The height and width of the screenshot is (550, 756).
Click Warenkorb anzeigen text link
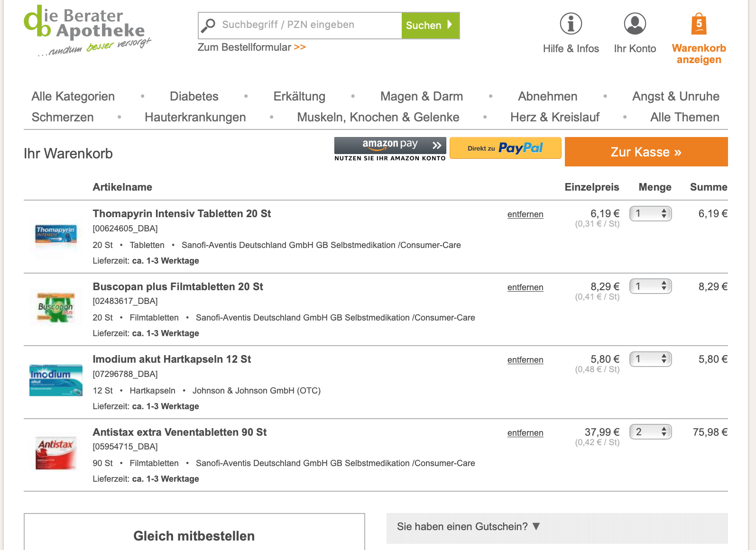699,54
